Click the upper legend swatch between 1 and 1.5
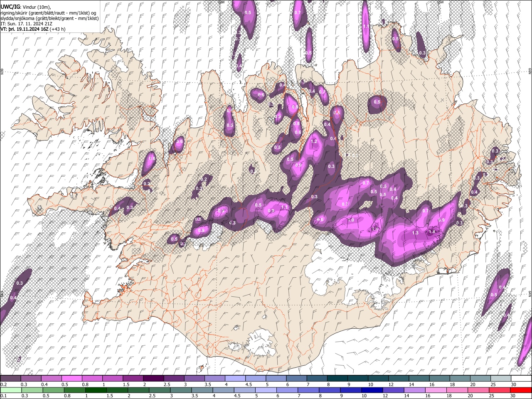This screenshot has width=532, height=399. click(x=112, y=379)
